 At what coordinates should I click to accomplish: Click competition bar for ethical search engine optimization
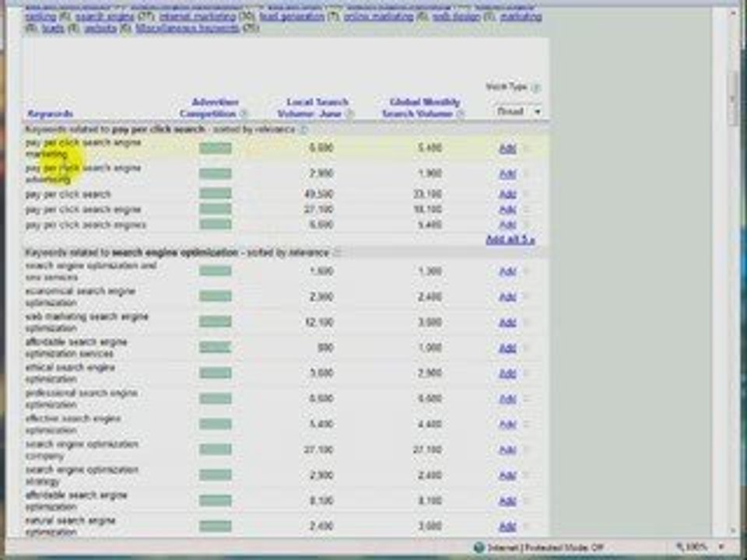(x=216, y=373)
